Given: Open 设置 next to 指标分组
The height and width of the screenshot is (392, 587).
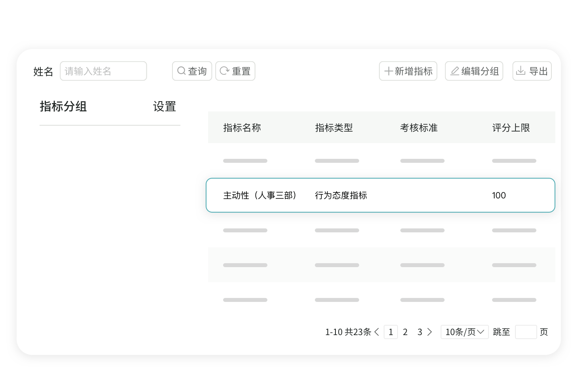Looking at the screenshot, I should 165,106.
